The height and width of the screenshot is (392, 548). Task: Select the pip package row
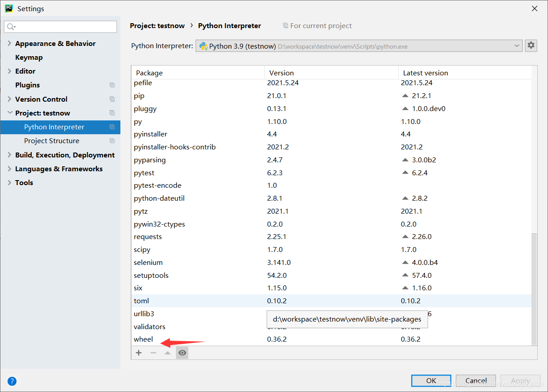coord(331,96)
